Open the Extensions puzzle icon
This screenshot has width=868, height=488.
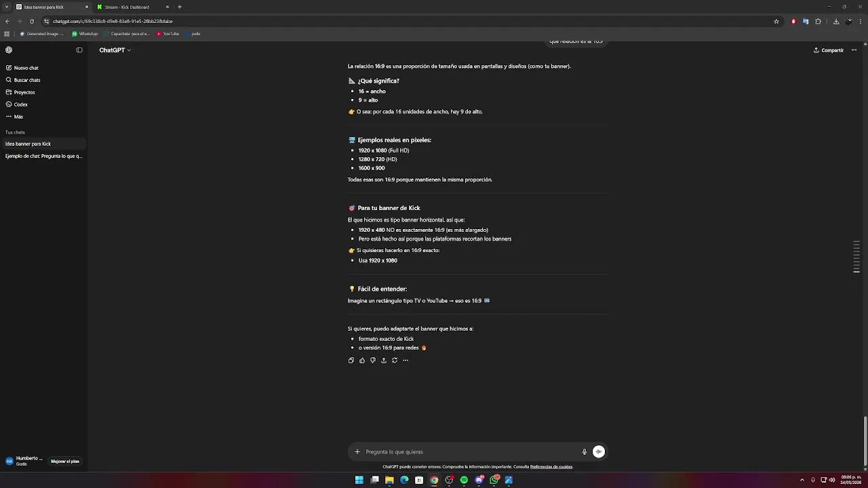(x=818, y=21)
